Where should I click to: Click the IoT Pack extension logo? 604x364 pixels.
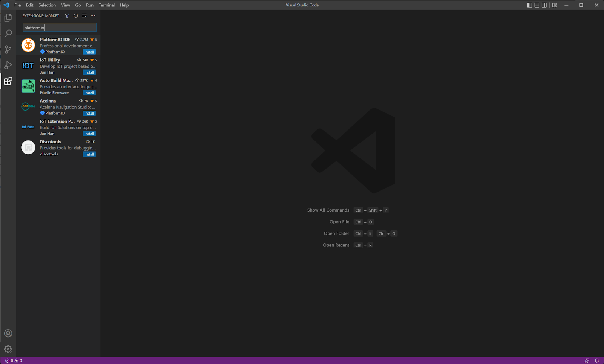tap(28, 127)
